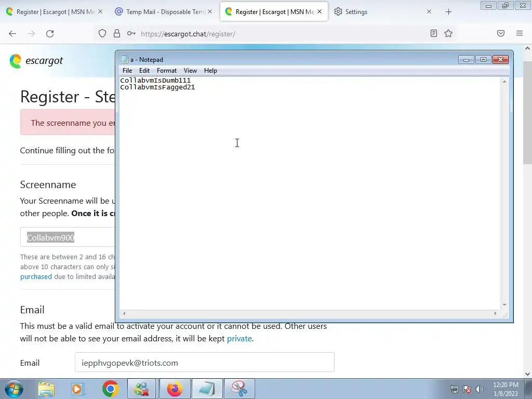Close the Settings tab
Screen dimensions: 532x399
429,11
